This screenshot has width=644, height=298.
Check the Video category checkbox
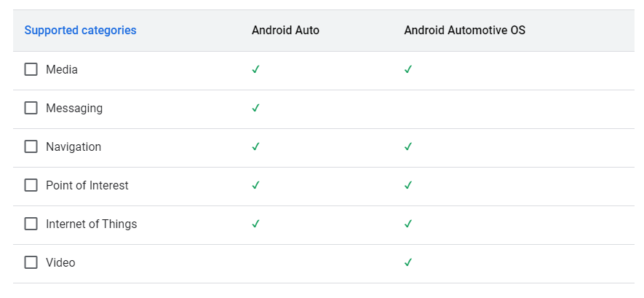coord(31,262)
